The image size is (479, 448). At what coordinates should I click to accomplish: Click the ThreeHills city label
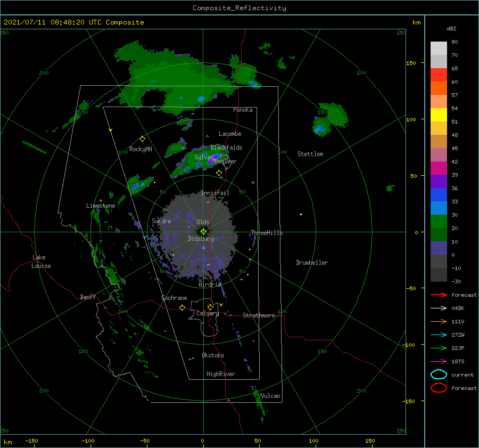pos(267,233)
